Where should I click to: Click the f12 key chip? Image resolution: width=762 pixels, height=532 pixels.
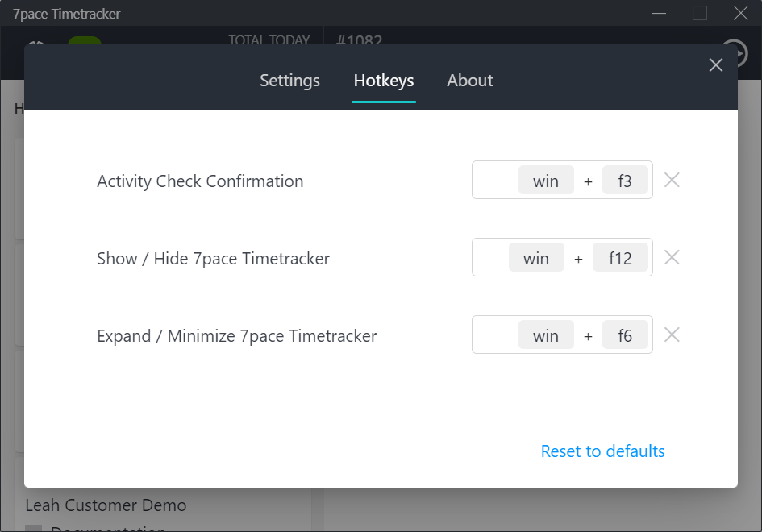620,257
